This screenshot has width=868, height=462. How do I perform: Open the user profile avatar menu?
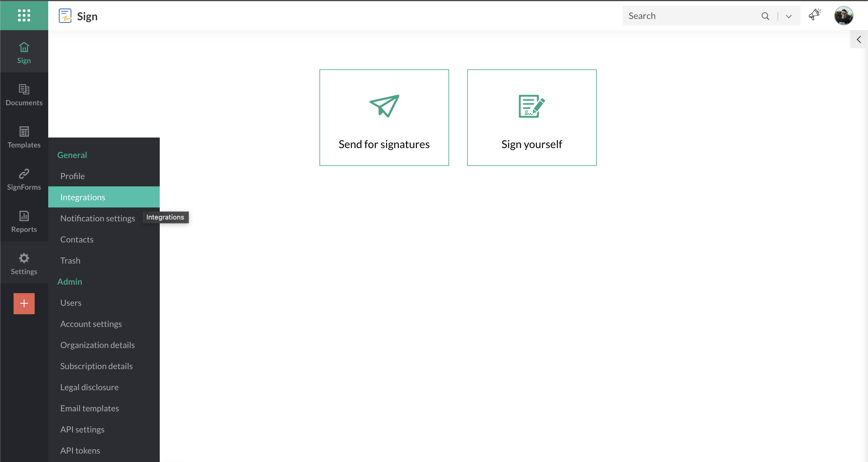843,15
